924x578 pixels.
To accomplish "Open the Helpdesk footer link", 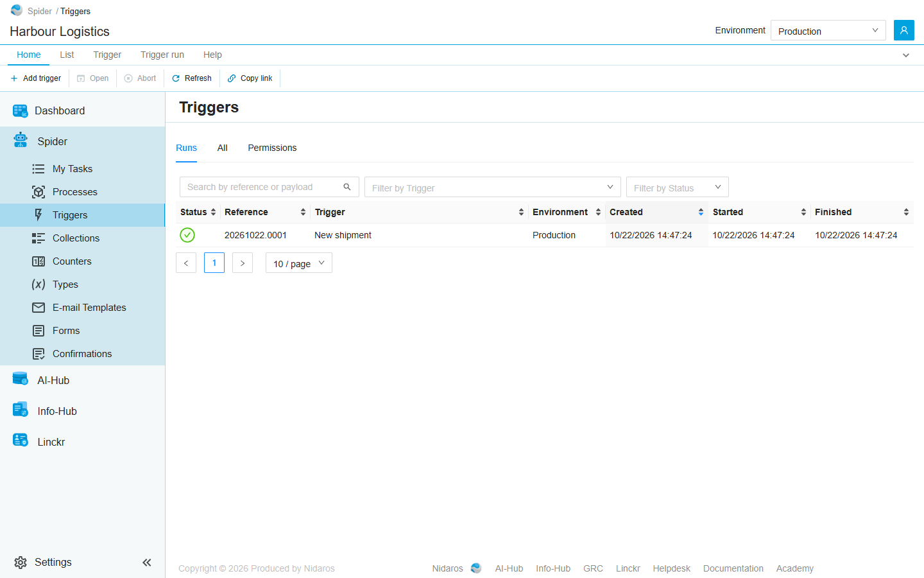I will point(671,568).
